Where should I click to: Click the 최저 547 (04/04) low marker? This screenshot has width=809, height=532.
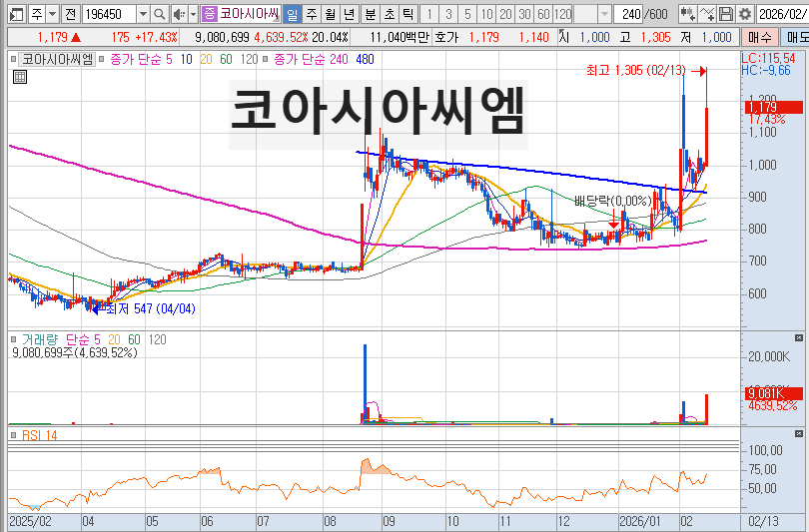150,308
